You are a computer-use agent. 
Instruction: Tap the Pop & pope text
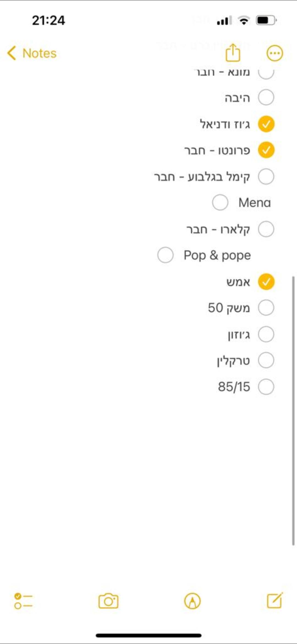coord(217,255)
